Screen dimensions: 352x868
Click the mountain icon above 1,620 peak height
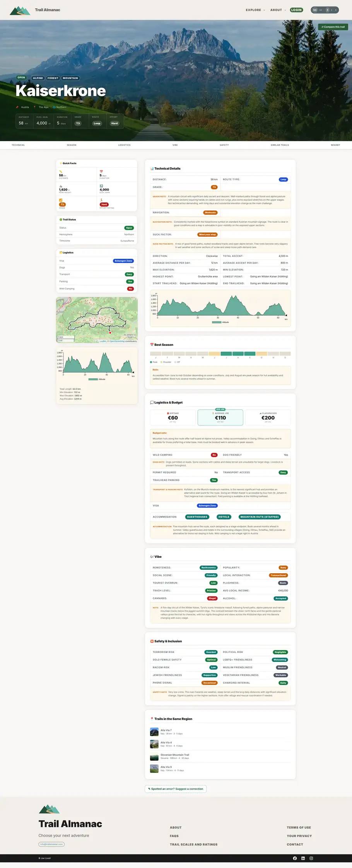click(61, 186)
